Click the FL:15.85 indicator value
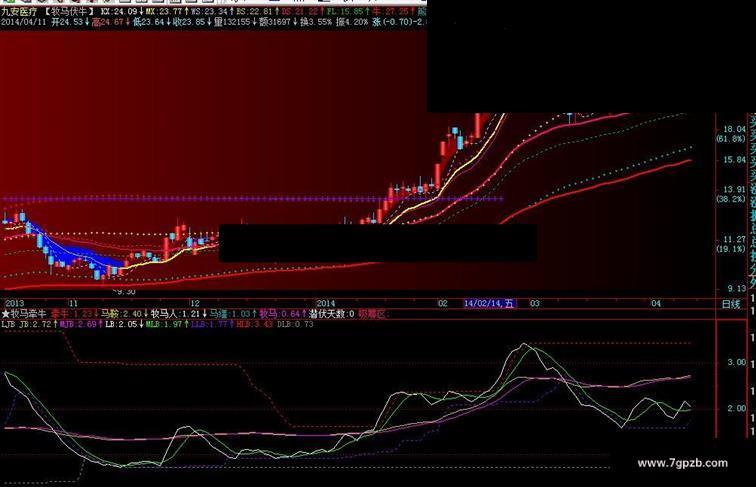Image resolution: width=756 pixels, height=487 pixels. pos(345,12)
